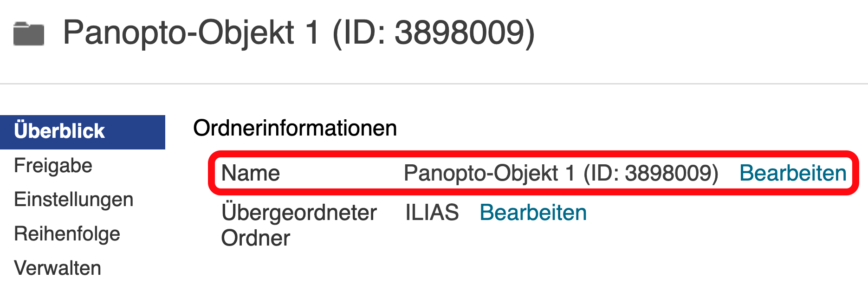This screenshot has height=285, width=868.
Task: Click the ILIAS parent folder value
Action: 432,213
